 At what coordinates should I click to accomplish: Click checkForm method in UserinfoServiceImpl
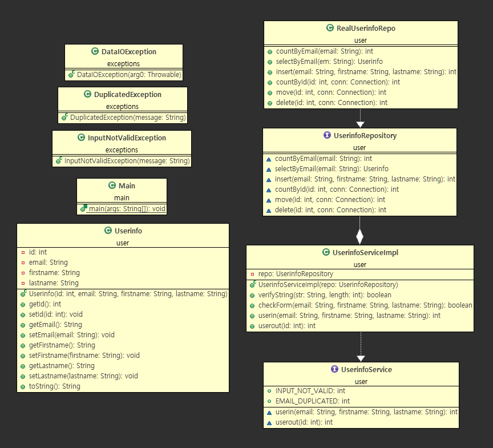365,305
